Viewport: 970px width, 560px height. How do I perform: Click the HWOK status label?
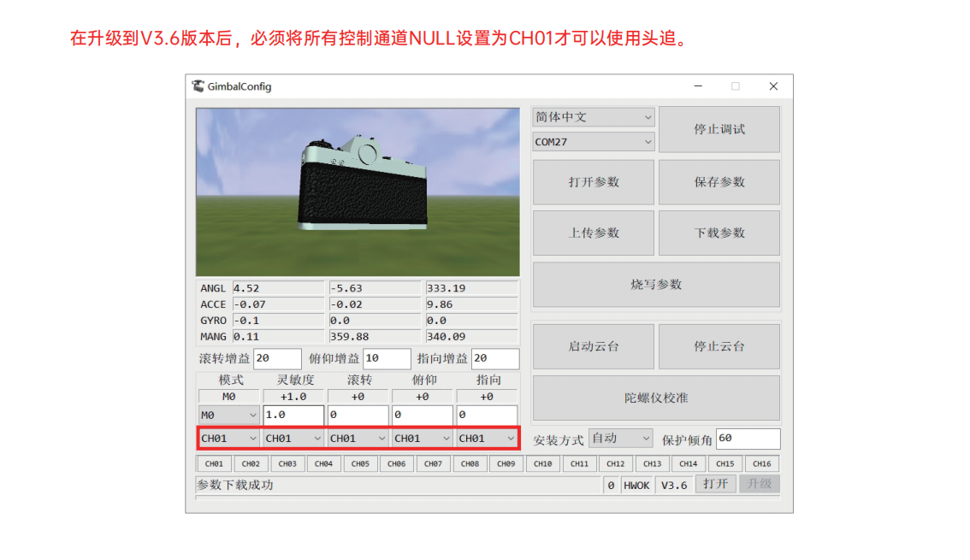tap(636, 486)
